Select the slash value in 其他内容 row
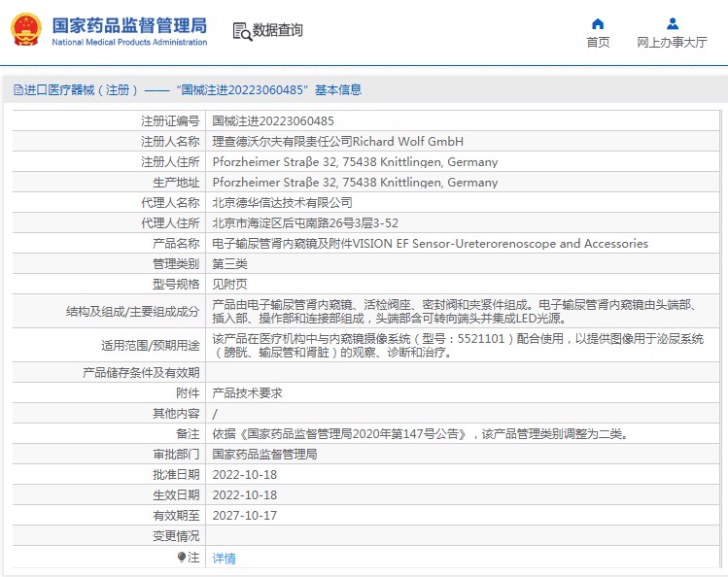The image size is (728, 577). (215, 414)
